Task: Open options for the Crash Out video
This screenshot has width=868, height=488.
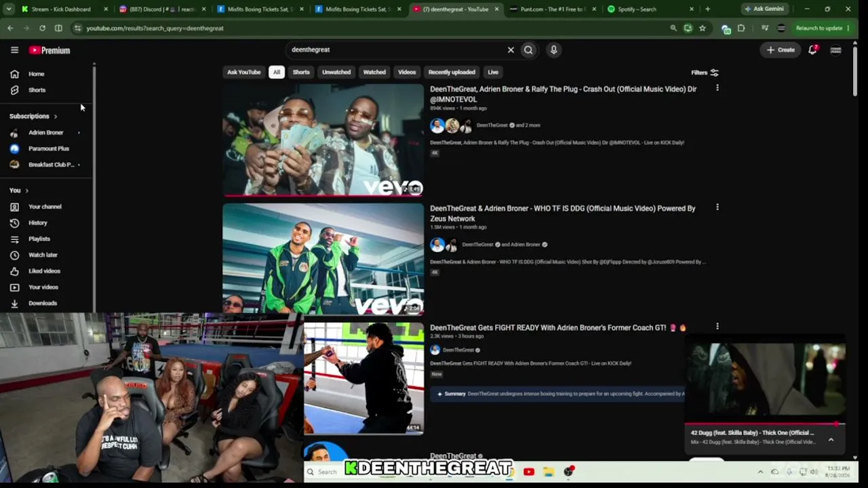Action: click(x=717, y=88)
